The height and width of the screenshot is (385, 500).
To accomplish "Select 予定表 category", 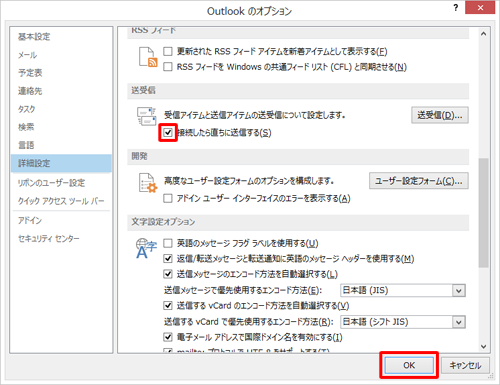I will point(61,73).
